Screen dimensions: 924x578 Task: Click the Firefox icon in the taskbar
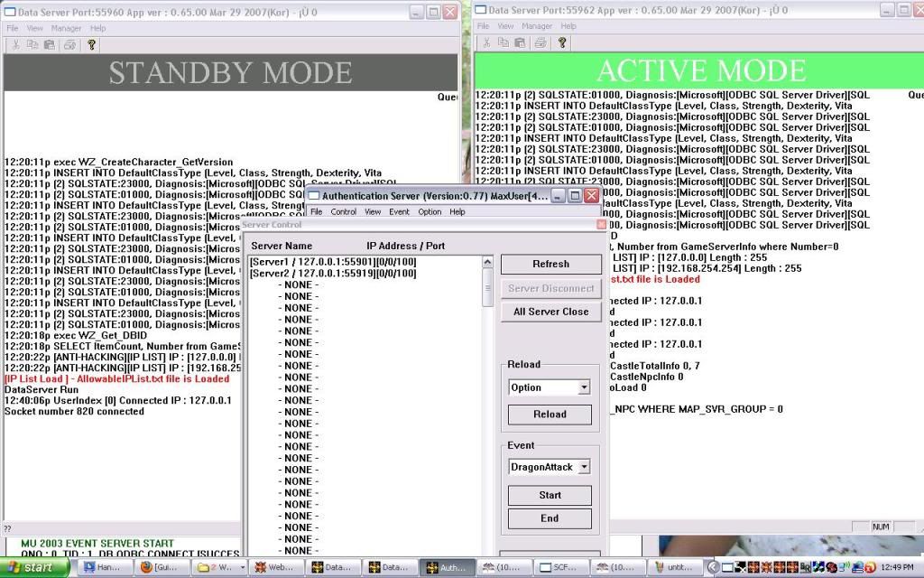[x=146, y=567]
